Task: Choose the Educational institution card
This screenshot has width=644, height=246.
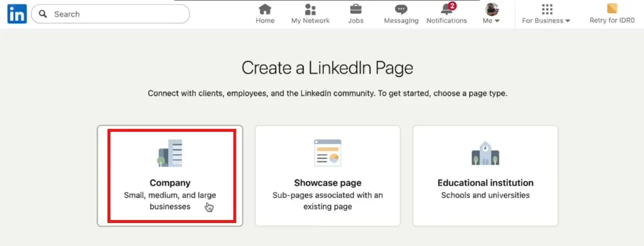Action: coord(485,176)
